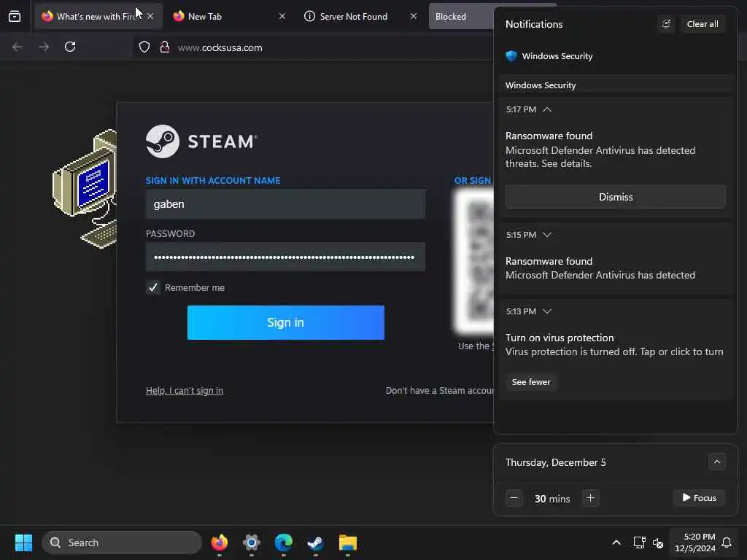Start a Focus session
Image resolution: width=747 pixels, height=560 pixels.
tap(699, 497)
